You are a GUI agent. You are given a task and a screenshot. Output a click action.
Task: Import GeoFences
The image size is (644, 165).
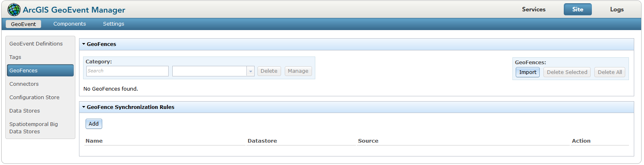pyautogui.click(x=528, y=72)
